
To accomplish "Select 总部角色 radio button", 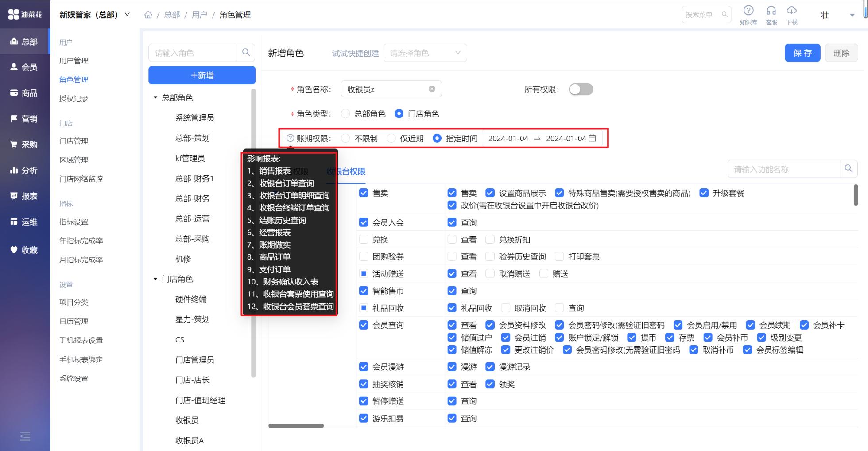I will (x=345, y=114).
